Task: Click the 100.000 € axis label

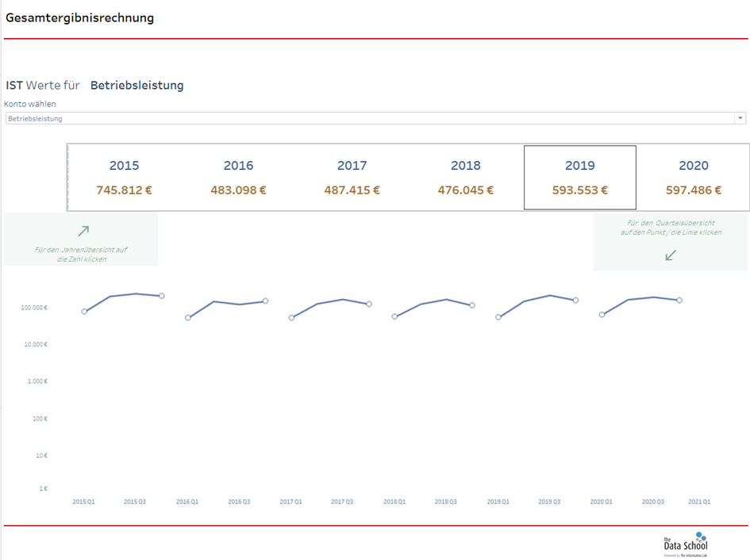Action: pyautogui.click(x=34, y=308)
